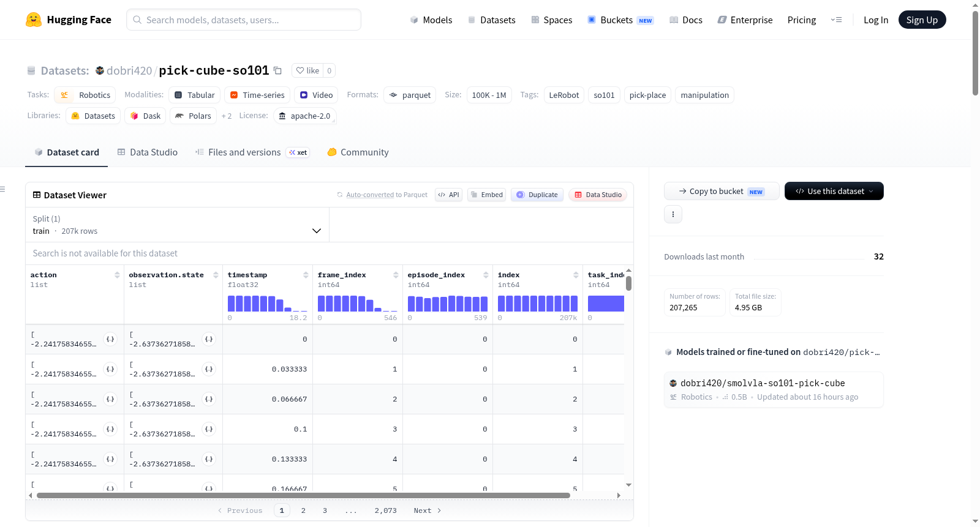Click the like count badge

(x=330, y=70)
